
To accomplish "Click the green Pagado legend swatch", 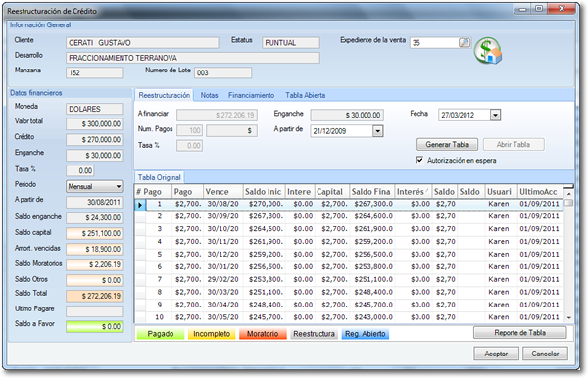I will 161,334.
